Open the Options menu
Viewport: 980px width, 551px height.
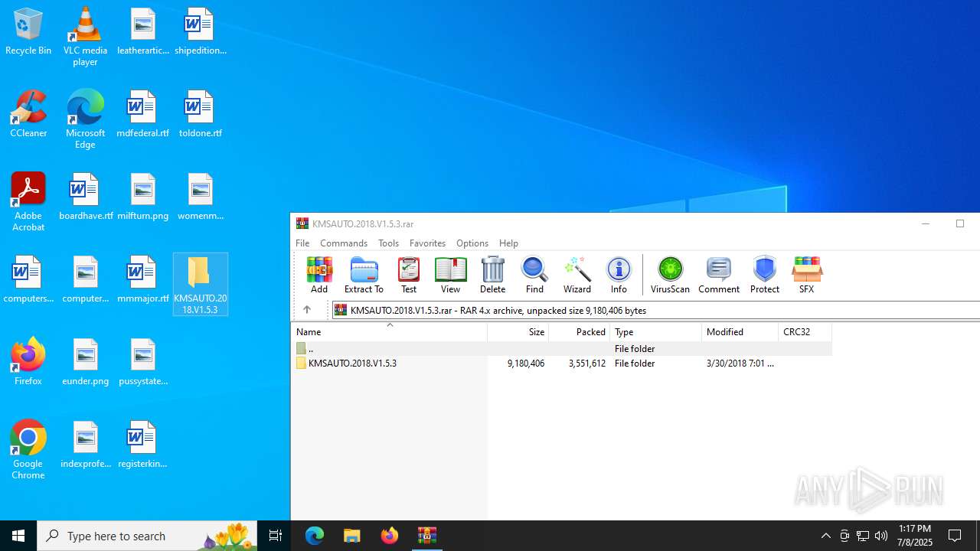(472, 243)
